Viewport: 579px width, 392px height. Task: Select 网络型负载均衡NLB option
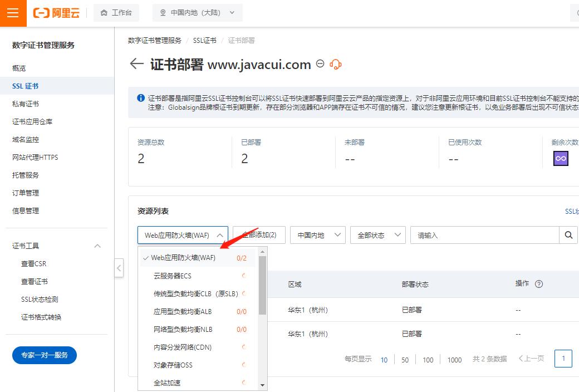click(197, 329)
